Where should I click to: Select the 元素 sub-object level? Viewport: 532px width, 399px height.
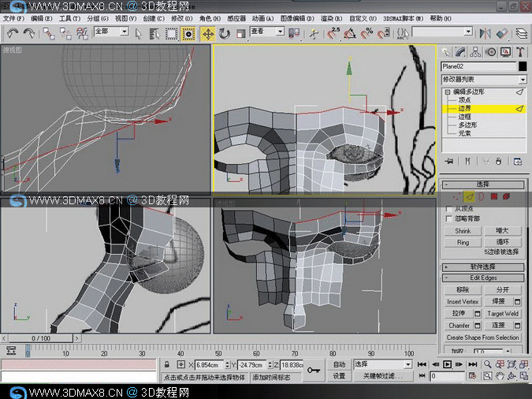click(x=464, y=133)
